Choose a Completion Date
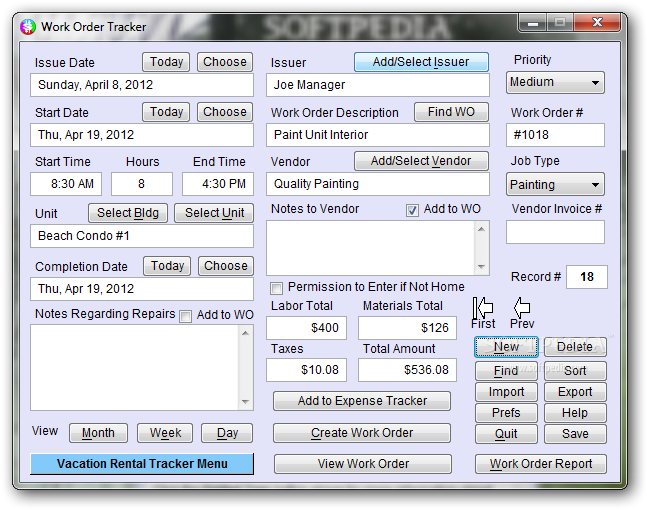This screenshot has width=648, height=510. click(226, 266)
